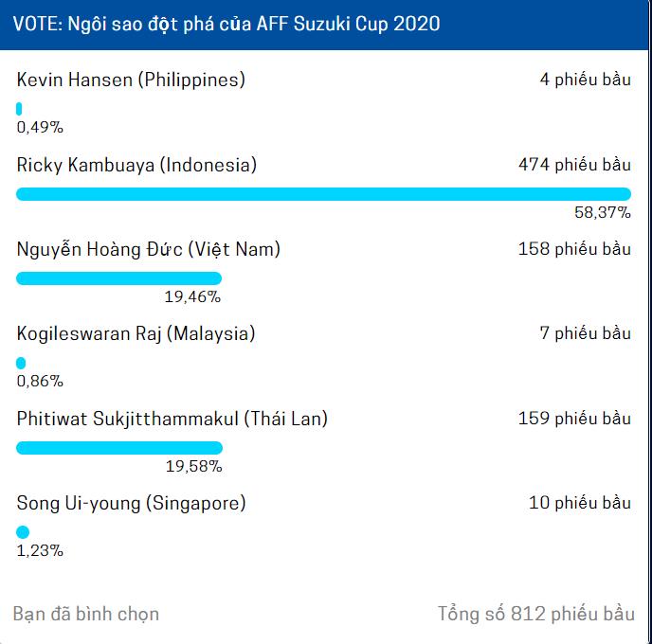Click the 19,46% percentage label
Viewport: 652px width, 644px height.
point(192,297)
